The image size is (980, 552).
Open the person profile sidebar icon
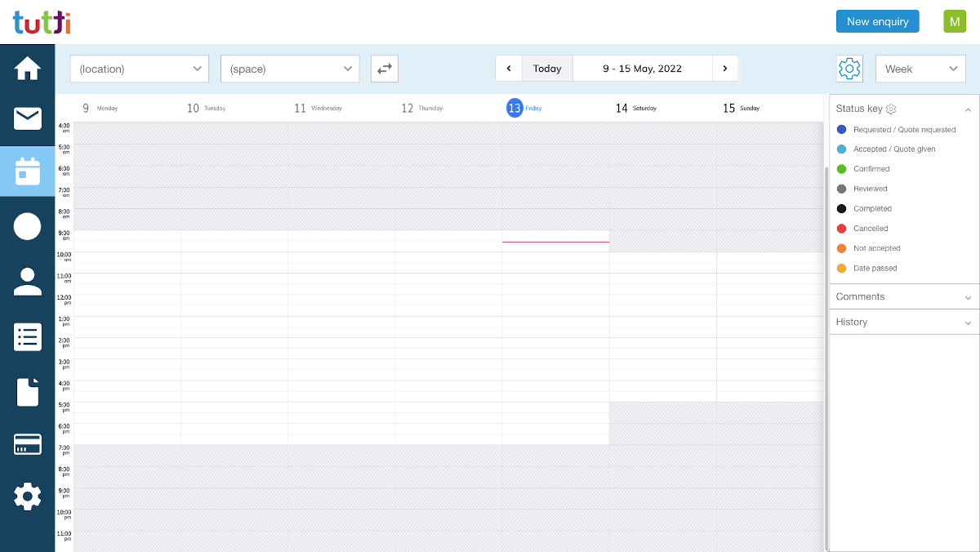point(27,281)
